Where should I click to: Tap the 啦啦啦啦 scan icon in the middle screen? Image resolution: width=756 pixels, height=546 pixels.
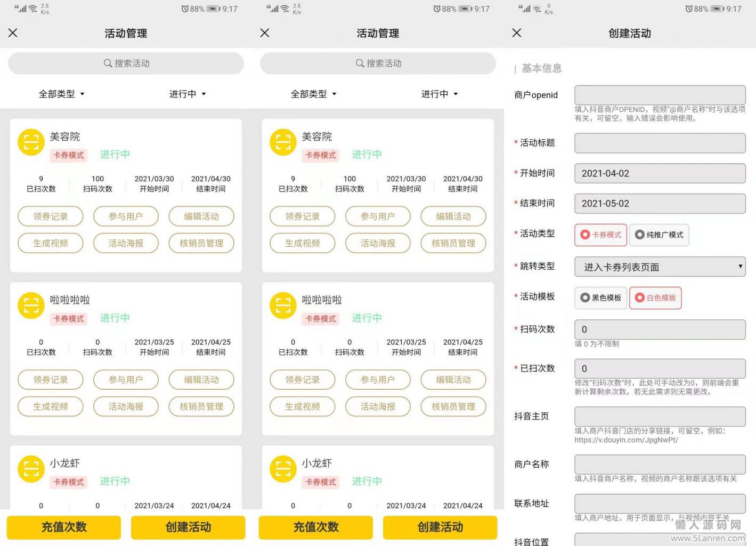point(283,306)
